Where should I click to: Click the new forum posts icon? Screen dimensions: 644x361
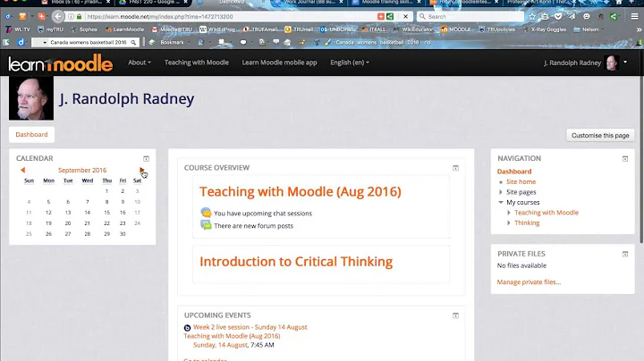[x=206, y=225]
